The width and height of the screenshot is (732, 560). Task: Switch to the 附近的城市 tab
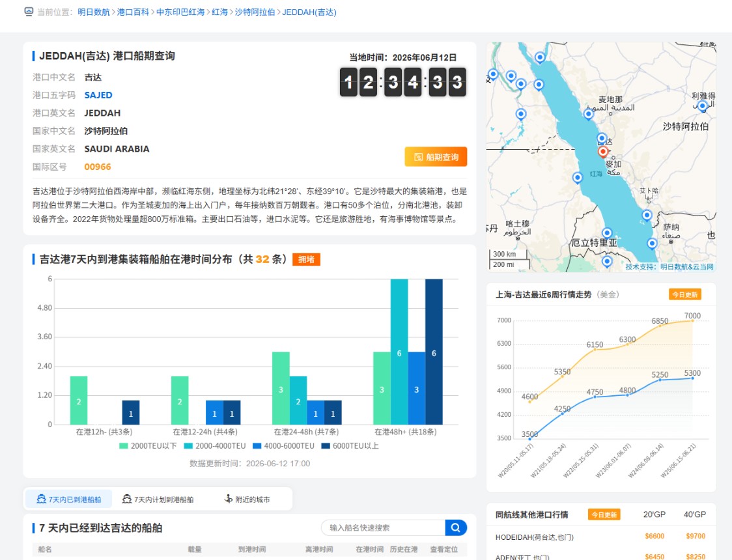coord(247,499)
